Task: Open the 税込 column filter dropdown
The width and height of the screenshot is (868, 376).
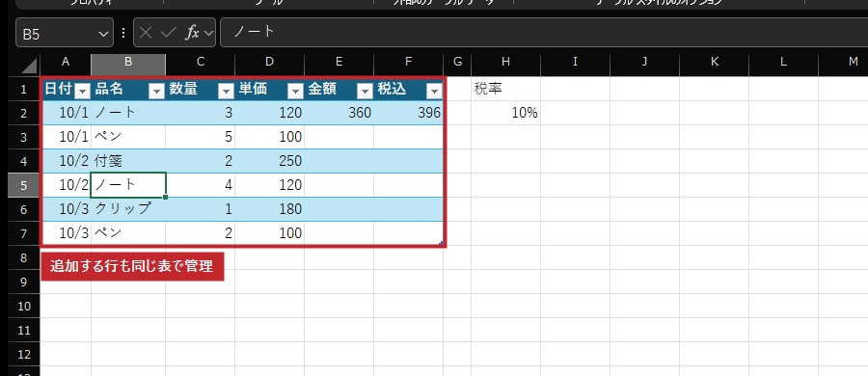Action: (x=435, y=91)
